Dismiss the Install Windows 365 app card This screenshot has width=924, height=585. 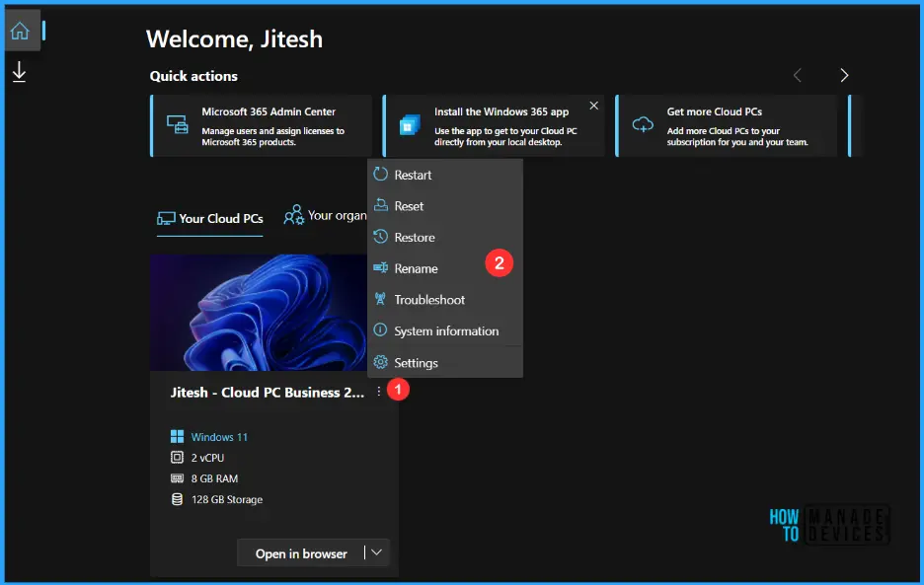[594, 106]
